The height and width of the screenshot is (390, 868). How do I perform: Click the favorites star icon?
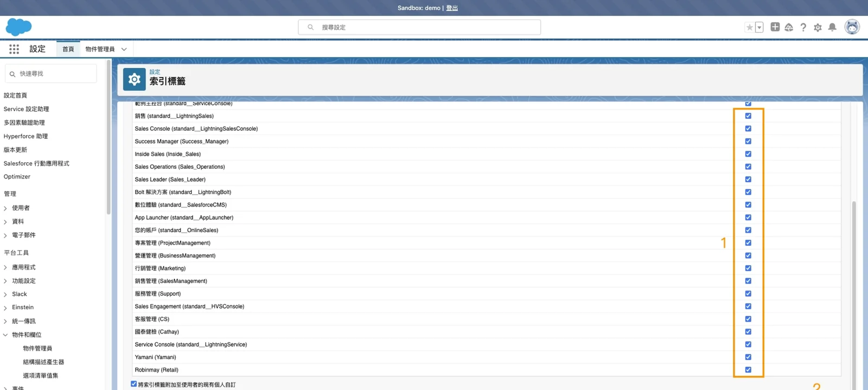tap(749, 27)
